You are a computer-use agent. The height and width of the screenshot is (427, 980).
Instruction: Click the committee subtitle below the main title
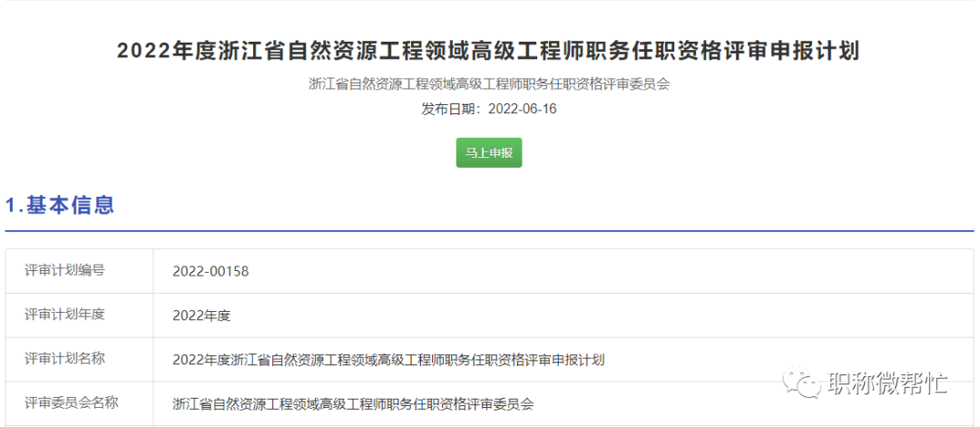pyautogui.click(x=489, y=84)
